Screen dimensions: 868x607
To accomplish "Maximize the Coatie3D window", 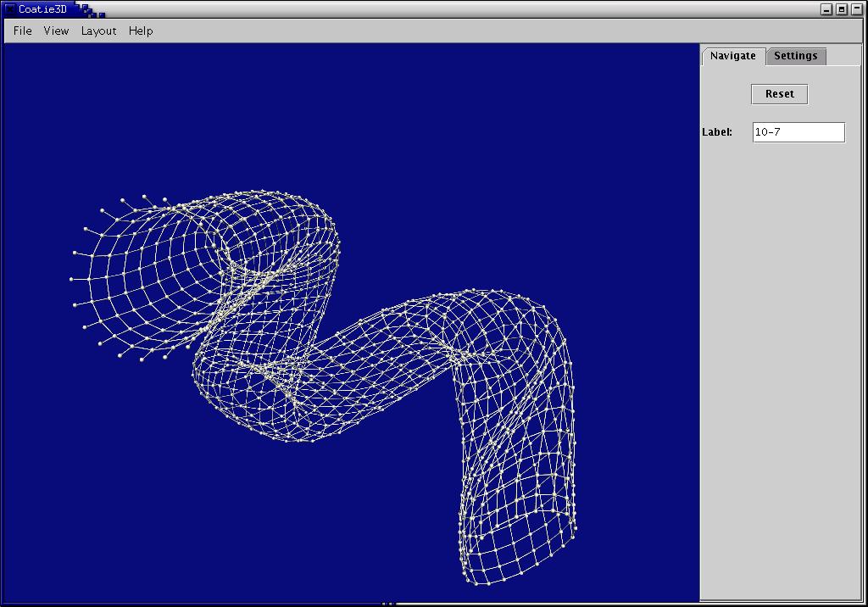I will (x=842, y=9).
